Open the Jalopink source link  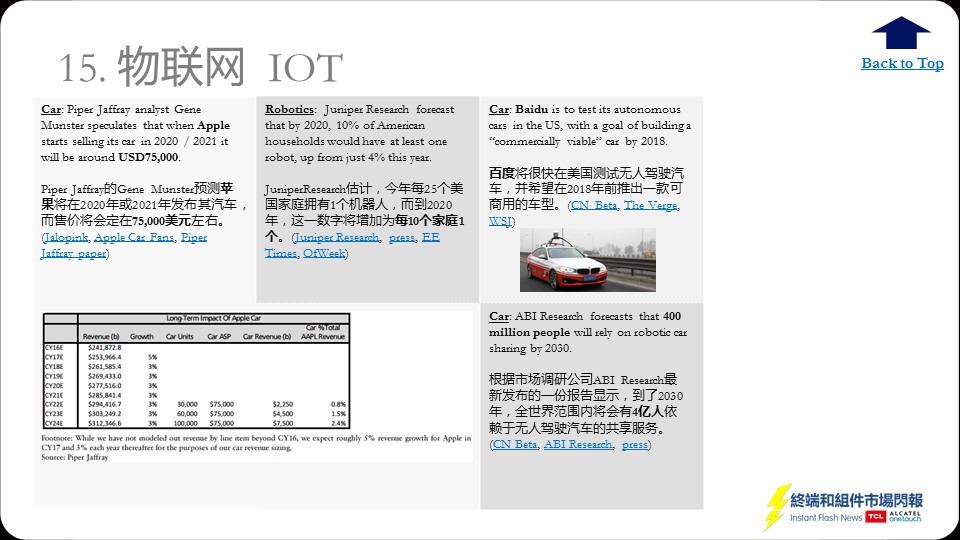click(66, 238)
